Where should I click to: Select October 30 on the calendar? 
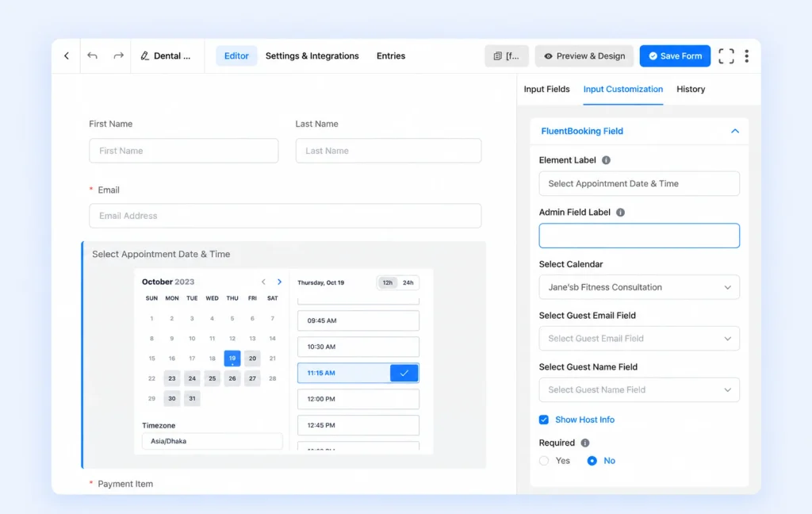(172, 398)
